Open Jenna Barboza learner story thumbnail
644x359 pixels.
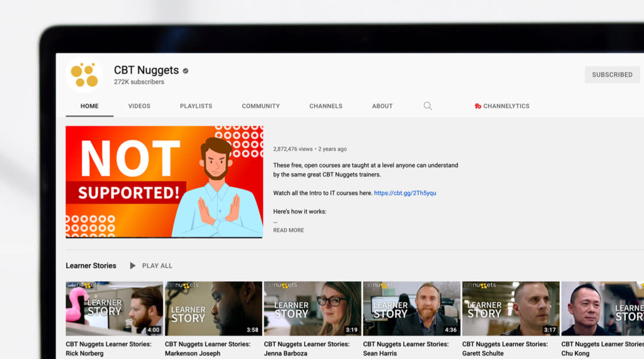(x=313, y=308)
